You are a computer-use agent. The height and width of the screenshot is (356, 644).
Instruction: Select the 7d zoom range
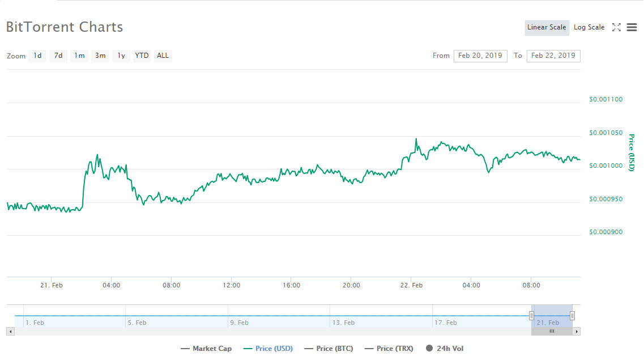58,56
